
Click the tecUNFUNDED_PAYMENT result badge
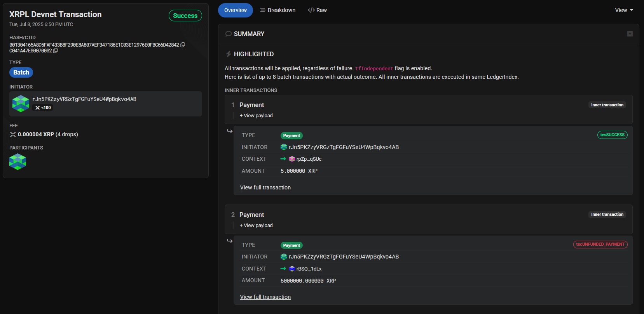tap(600, 244)
